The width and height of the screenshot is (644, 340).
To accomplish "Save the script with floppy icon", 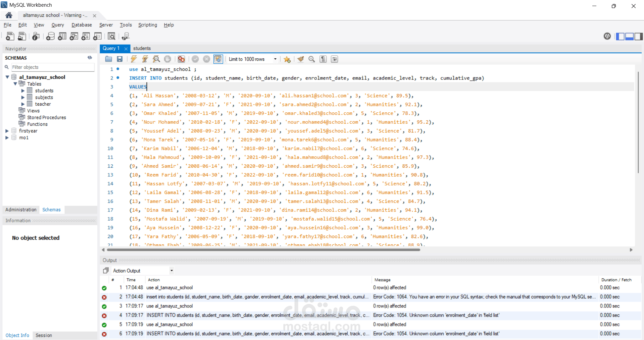I will pyautogui.click(x=119, y=59).
